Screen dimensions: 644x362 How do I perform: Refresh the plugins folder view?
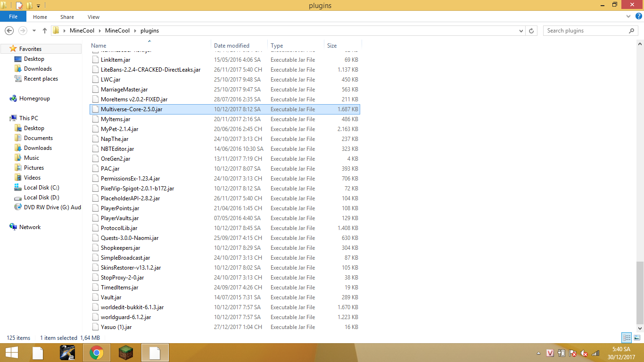point(531,31)
